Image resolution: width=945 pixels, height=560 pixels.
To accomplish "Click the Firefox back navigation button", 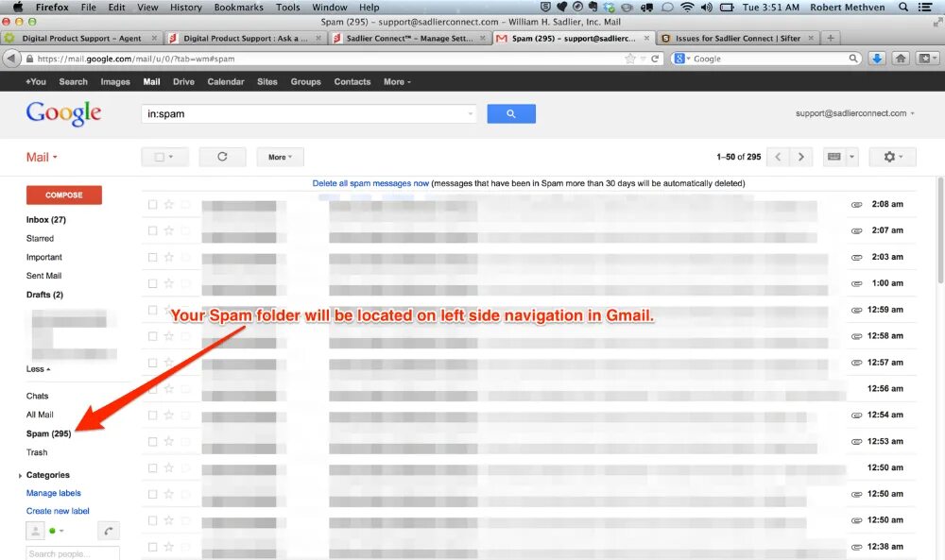I will tap(10, 59).
